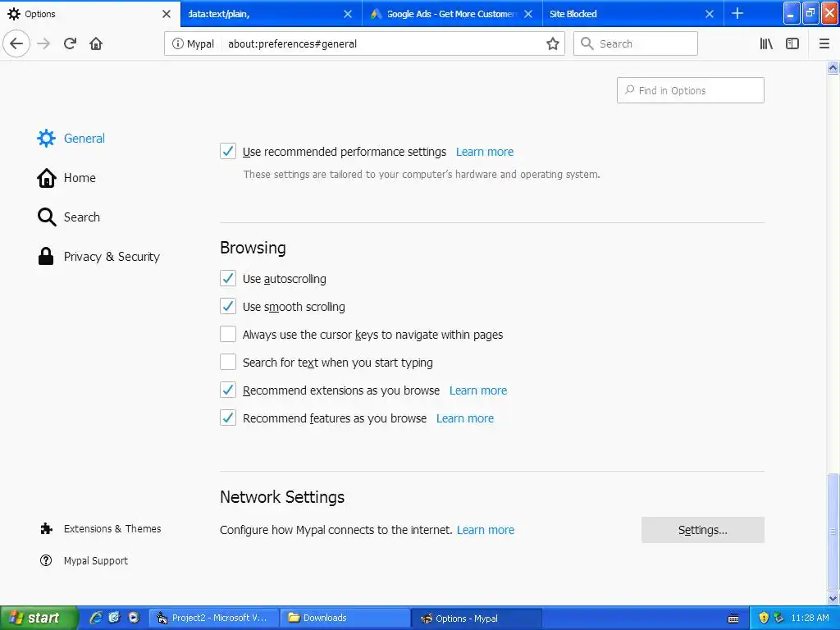Open the Windows start menu
840x630 pixels.
pyautogui.click(x=39, y=618)
